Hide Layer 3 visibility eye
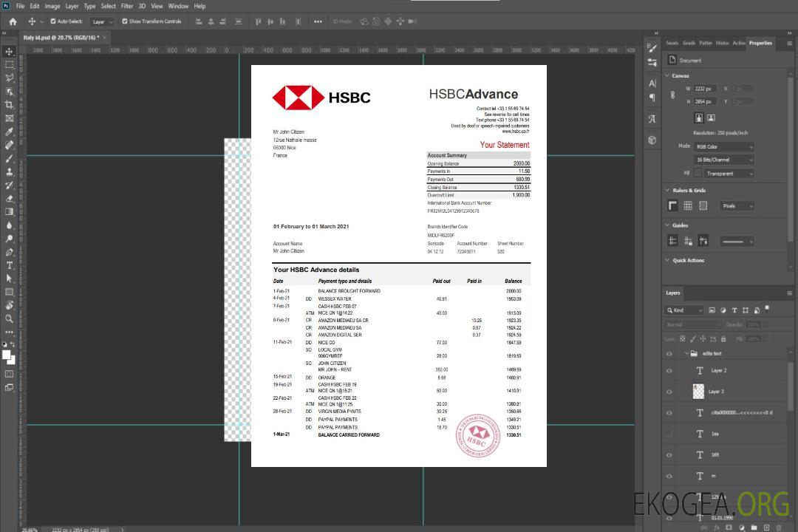Viewport: 798px width, 532px height. pos(669,392)
